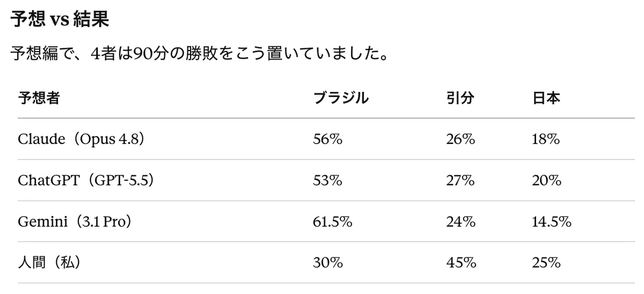
Task: Click Gemini's 61.5% Brazil value
Action: (333, 221)
